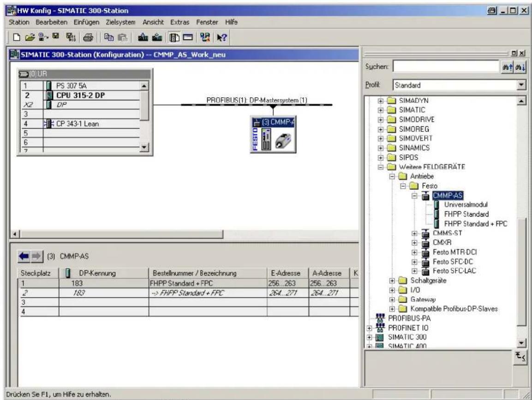Image resolution: width=532 pixels, height=400 pixels.
Task: Click the forward navigation arrow above slot table
Action: (36, 257)
